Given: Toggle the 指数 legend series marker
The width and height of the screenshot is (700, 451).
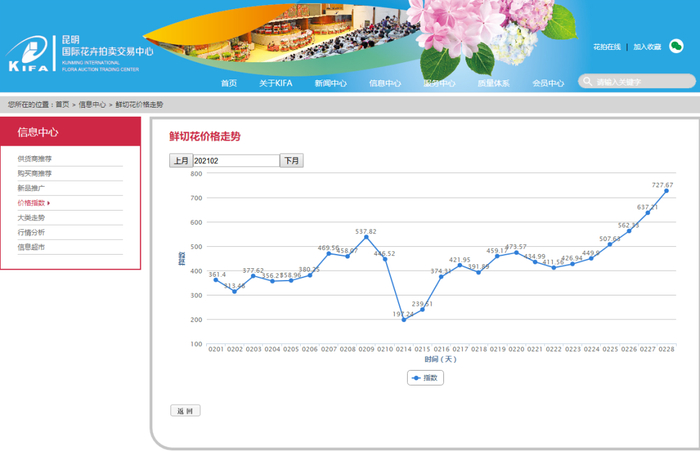Looking at the screenshot, I should [417, 378].
